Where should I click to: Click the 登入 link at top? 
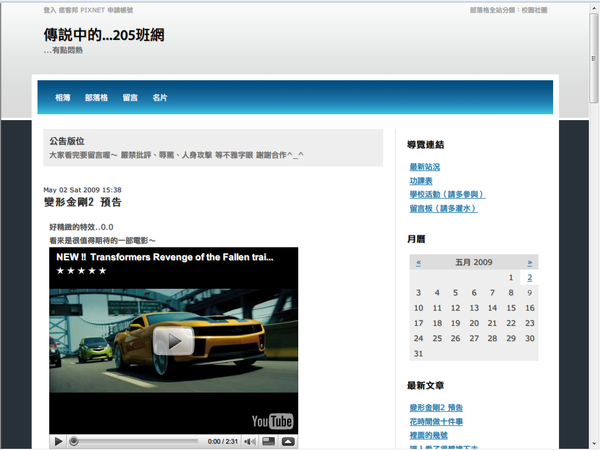coord(49,10)
